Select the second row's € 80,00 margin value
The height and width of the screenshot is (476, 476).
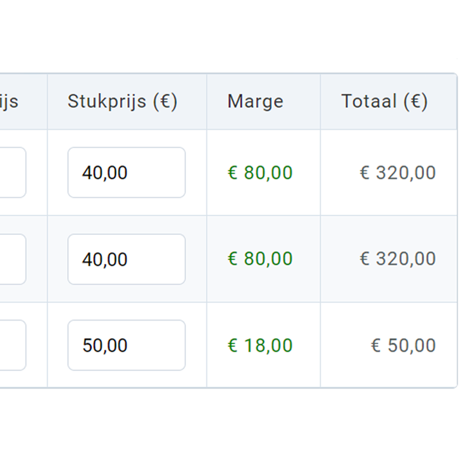(x=260, y=259)
